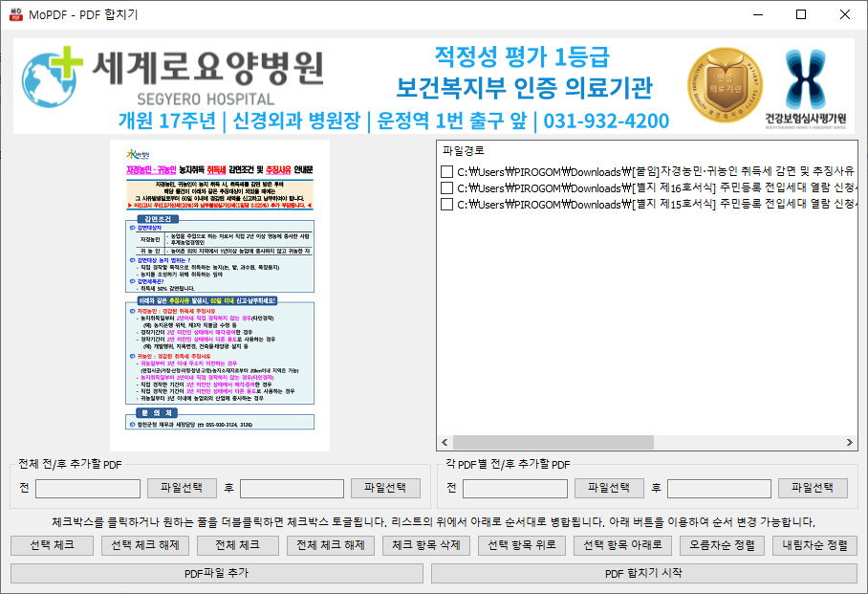This screenshot has width=868, height=594.
Task: Check the 별지 제16호서식 file checkbox
Action: [446, 187]
